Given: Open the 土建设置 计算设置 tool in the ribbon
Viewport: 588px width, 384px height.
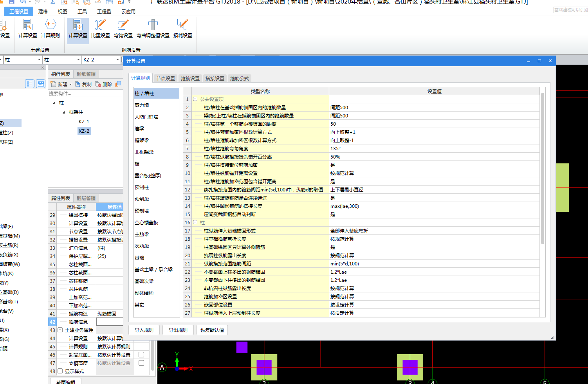Looking at the screenshot, I should coord(27,28).
